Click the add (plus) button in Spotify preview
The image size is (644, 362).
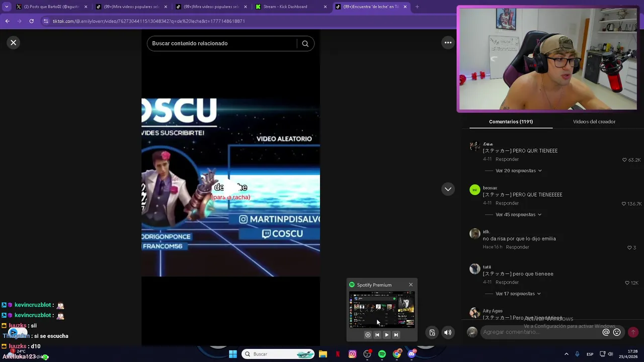coord(368,335)
